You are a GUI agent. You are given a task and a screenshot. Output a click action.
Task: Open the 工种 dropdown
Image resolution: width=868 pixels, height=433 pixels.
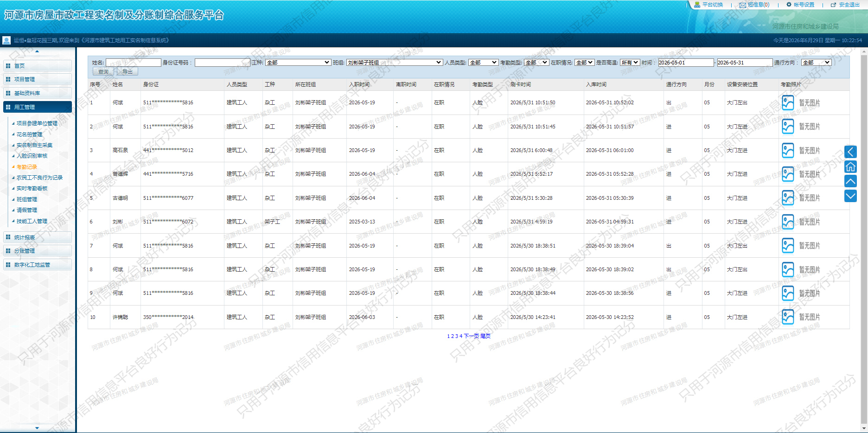click(x=298, y=62)
